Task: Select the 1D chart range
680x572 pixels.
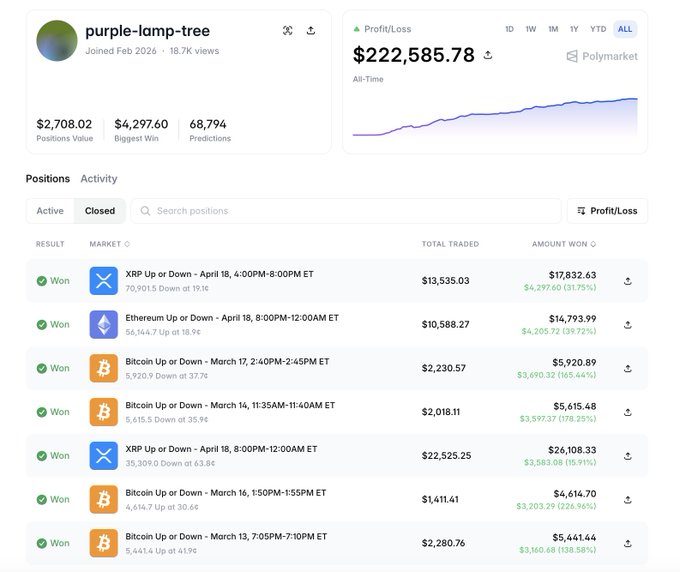Action: 509,29
